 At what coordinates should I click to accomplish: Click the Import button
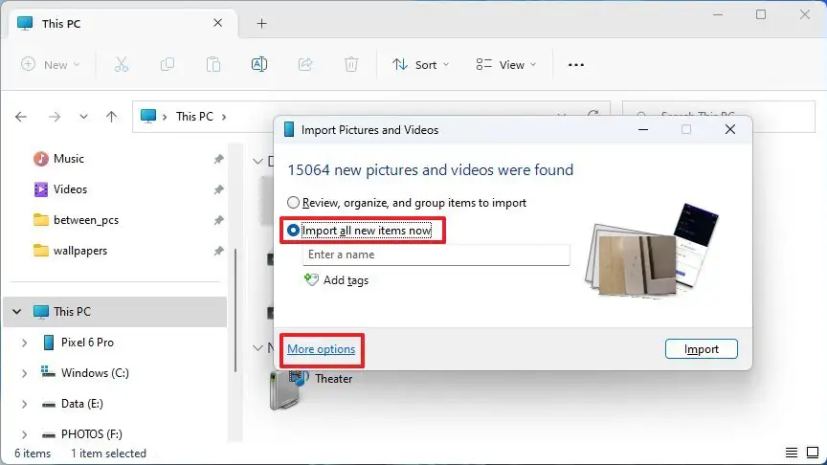tap(701, 349)
